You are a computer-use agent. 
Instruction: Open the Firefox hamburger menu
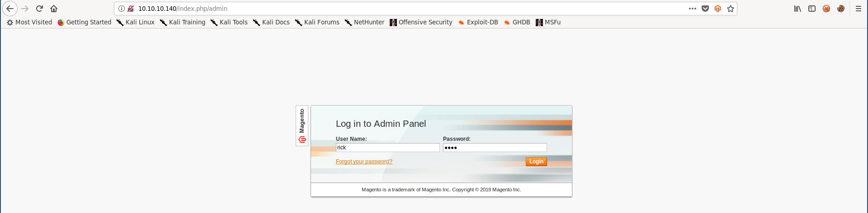(859, 9)
